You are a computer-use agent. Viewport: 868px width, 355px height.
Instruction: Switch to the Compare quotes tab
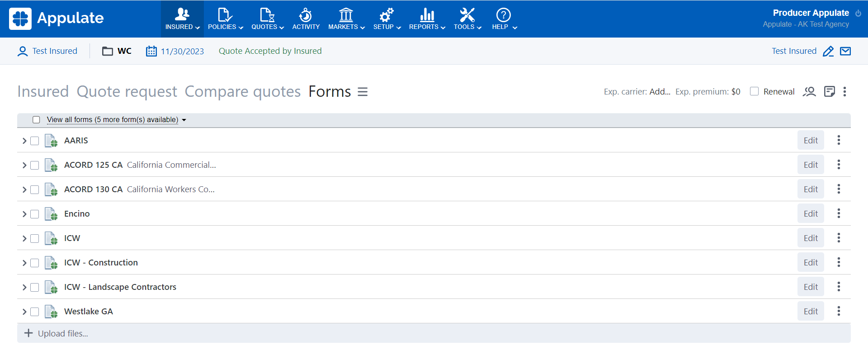pyautogui.click(x=242, y=91)
